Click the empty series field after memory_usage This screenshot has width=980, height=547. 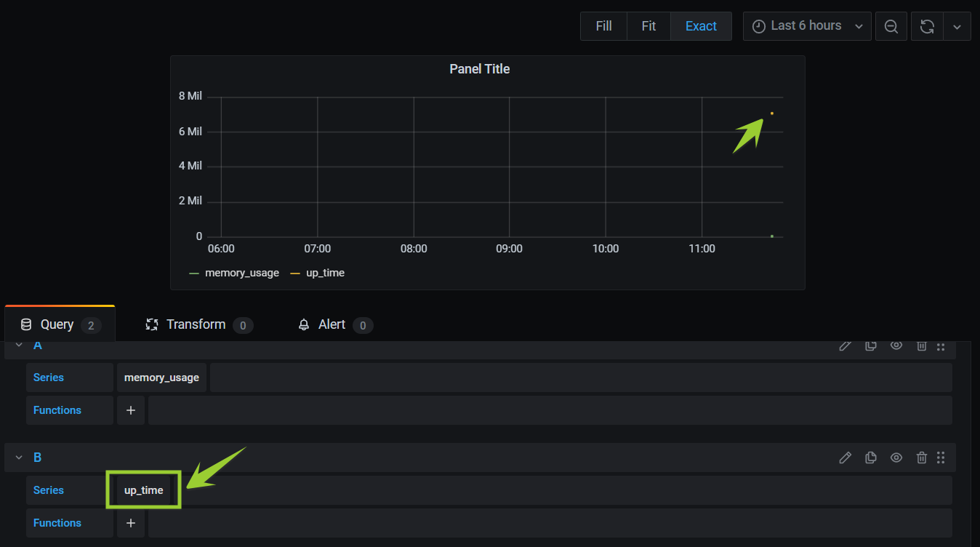581,378
